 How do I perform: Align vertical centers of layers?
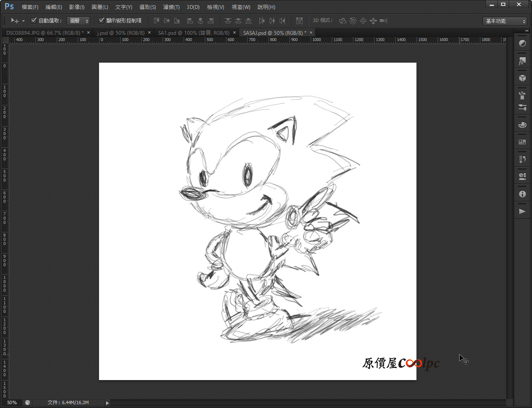167,20
